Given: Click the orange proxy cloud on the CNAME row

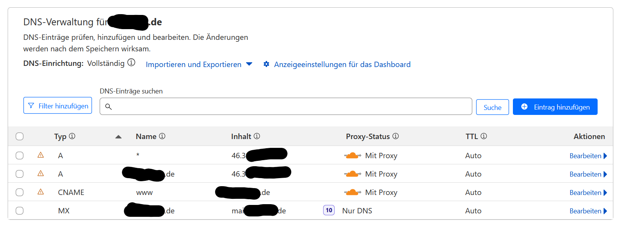Looking at the screenshot, I should (x=352, y=192).
